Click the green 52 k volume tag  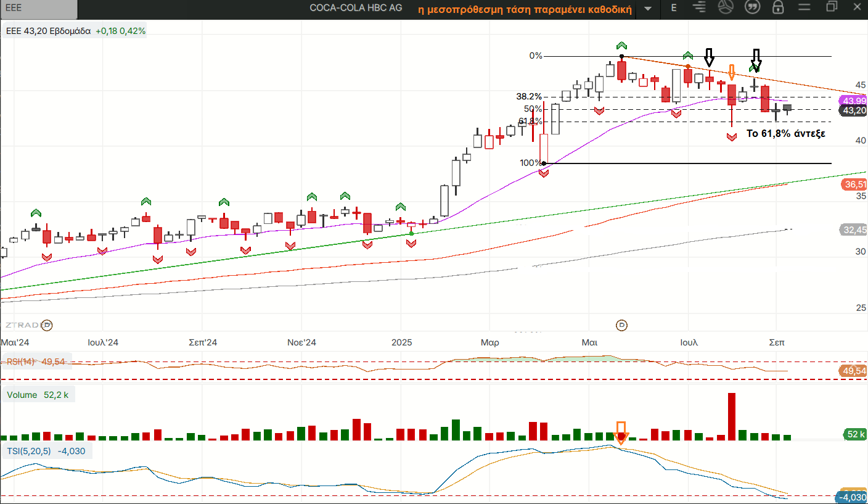tap(855, 434)
